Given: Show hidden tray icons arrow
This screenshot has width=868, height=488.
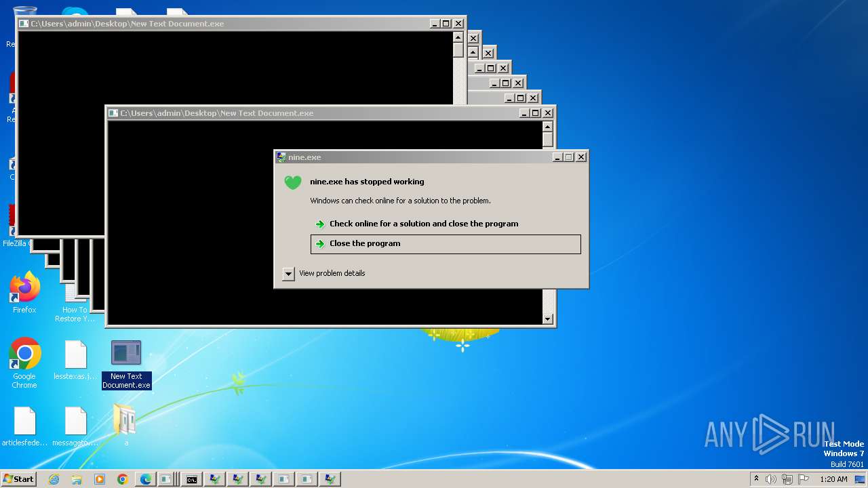Looking at the screenshot, I should [x=757, y=479].
